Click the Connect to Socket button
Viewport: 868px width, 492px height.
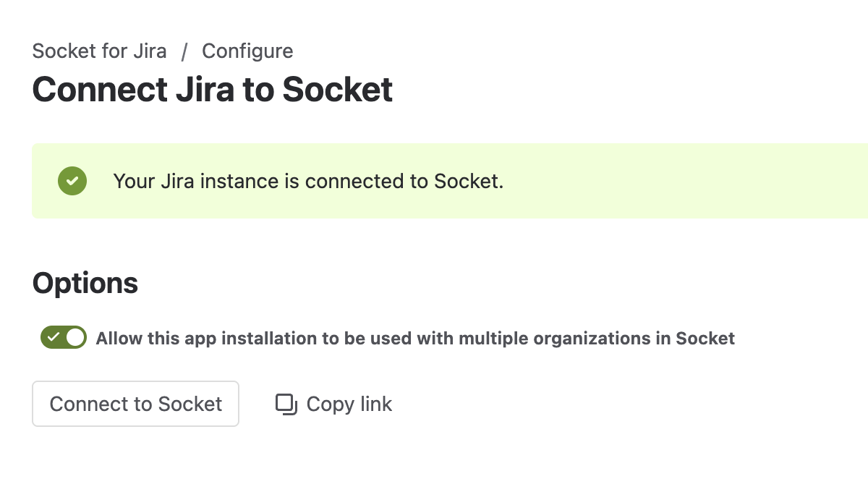click(x=135, y=404)
